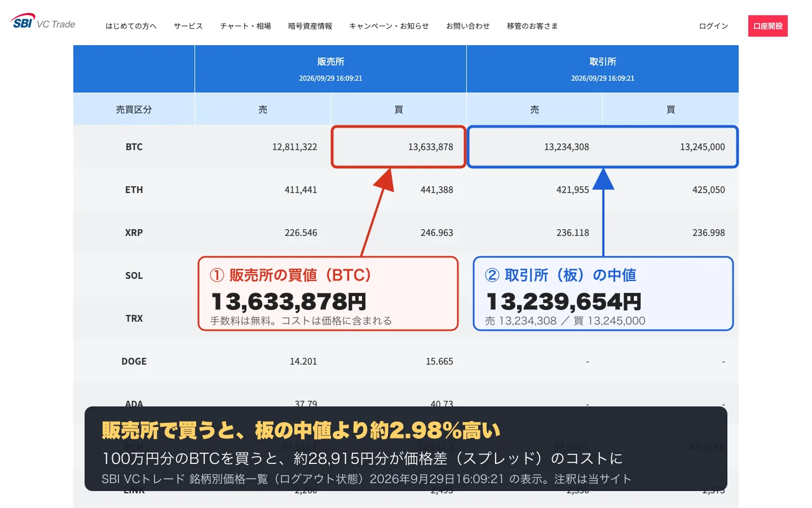Screen dimensions: 812x508
Task: Click XRP exchange sell price 236.118
Action: pos(573,233)
